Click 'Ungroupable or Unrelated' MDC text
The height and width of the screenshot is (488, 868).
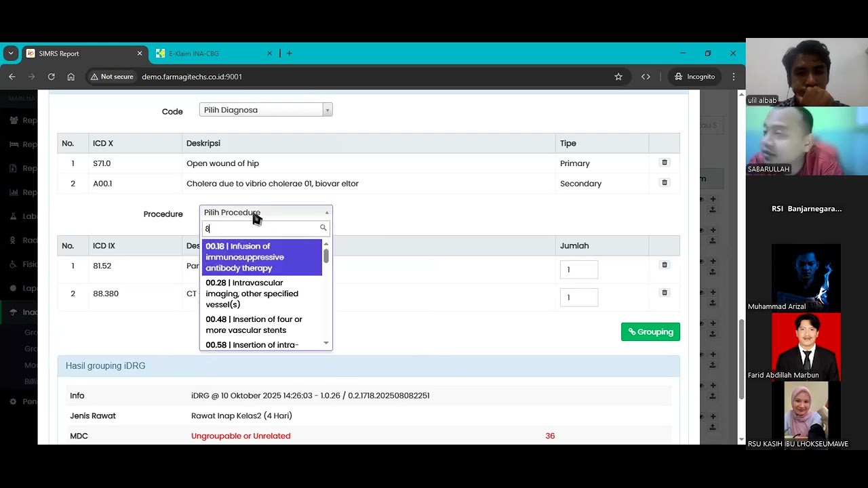coord(241,436)
